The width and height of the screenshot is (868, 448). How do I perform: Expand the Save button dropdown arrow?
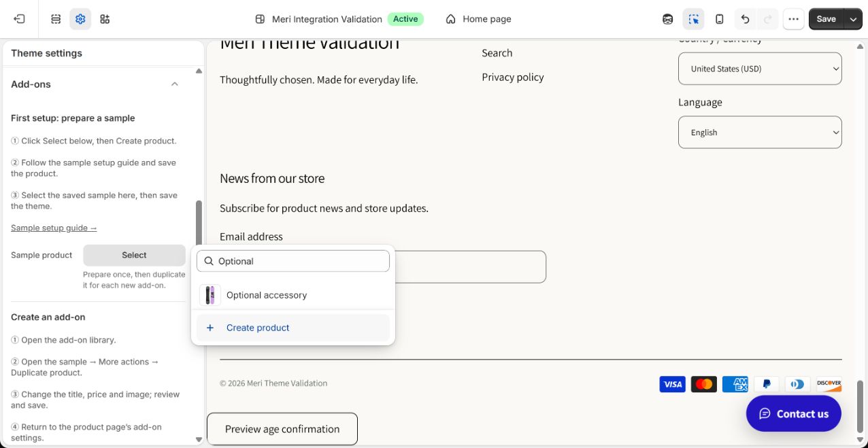click(853, 19)
